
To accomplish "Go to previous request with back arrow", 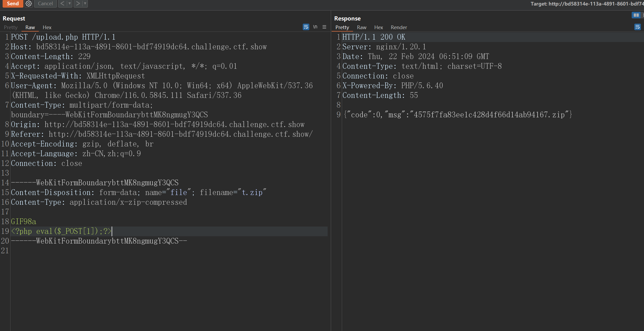I will (62, 4).
